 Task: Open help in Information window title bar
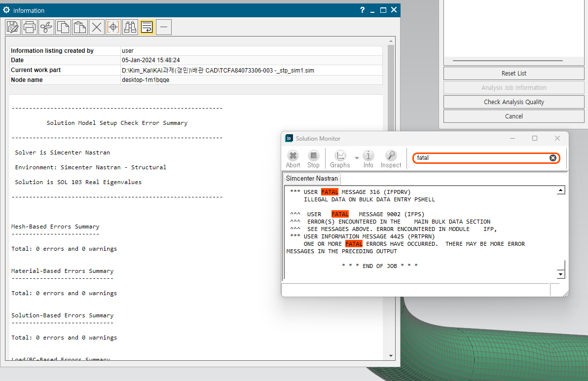pos(362,10)
